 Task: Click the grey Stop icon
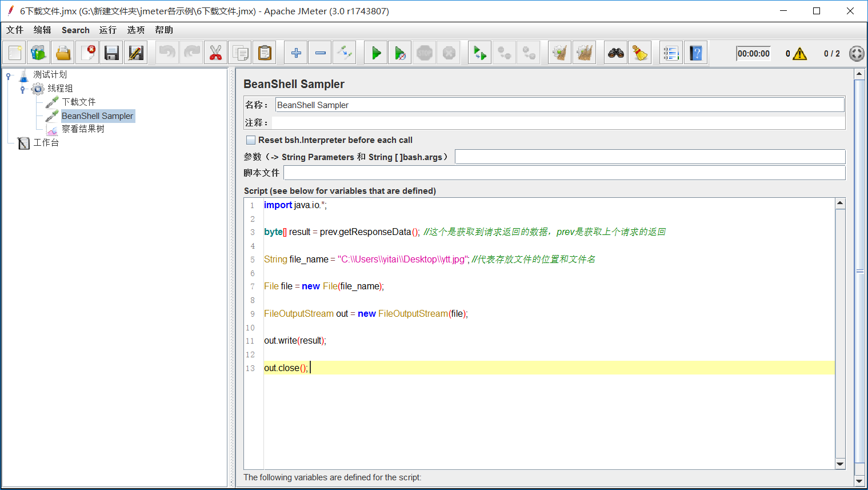(x=425, y=53)
